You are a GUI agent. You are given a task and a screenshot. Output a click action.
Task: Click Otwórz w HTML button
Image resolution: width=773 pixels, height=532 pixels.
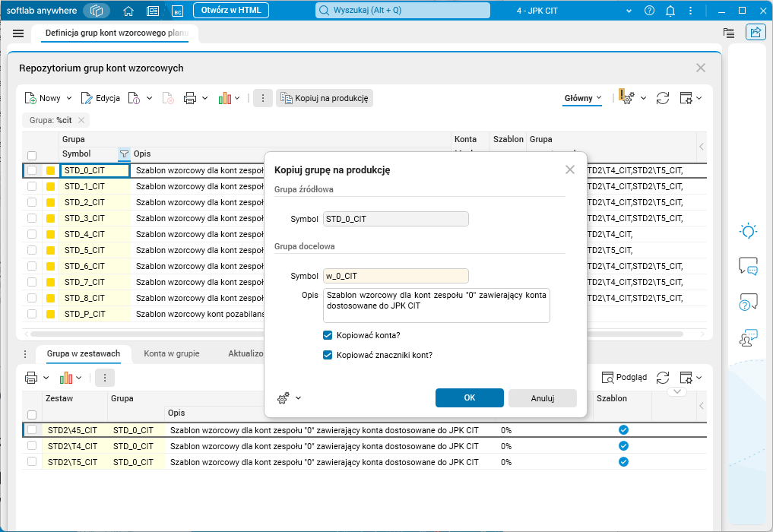point(231,11)
